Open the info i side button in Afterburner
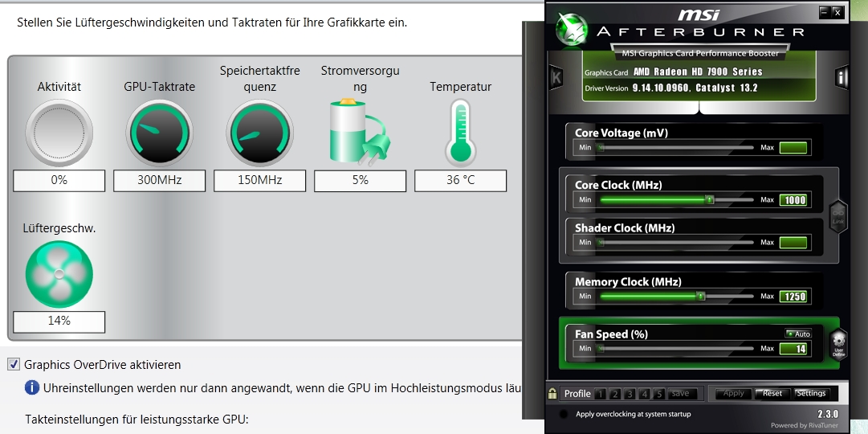 pyautogui.click(x=842, y=77)
